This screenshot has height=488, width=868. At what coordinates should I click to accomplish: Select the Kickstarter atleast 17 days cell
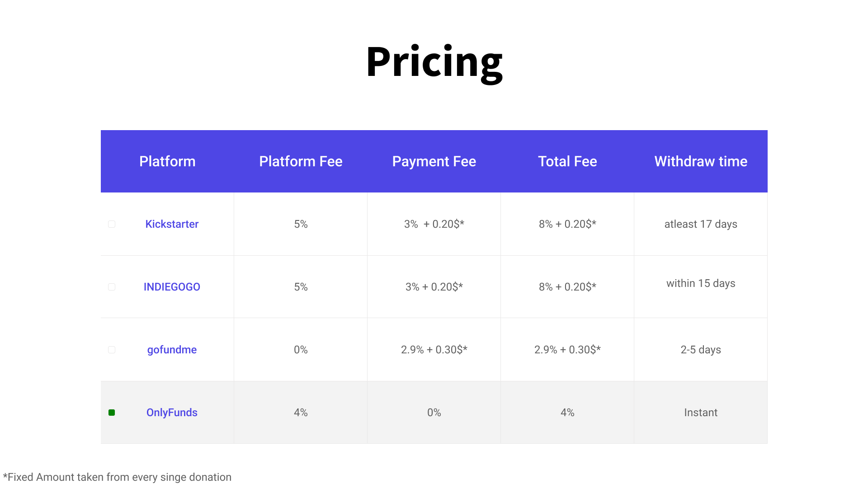tap(701, 224)
